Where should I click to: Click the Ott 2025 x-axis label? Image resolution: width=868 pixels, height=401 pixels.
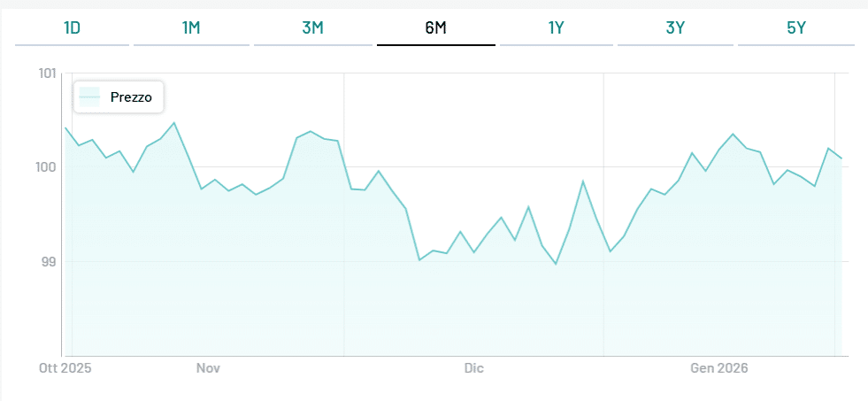65,368
